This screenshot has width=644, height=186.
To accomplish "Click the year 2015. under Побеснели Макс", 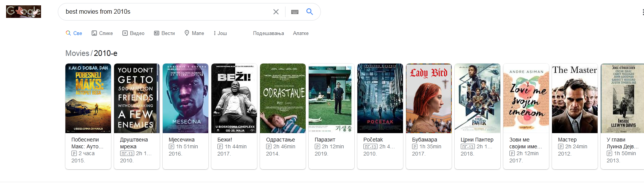I will click(x=78, y=161).
